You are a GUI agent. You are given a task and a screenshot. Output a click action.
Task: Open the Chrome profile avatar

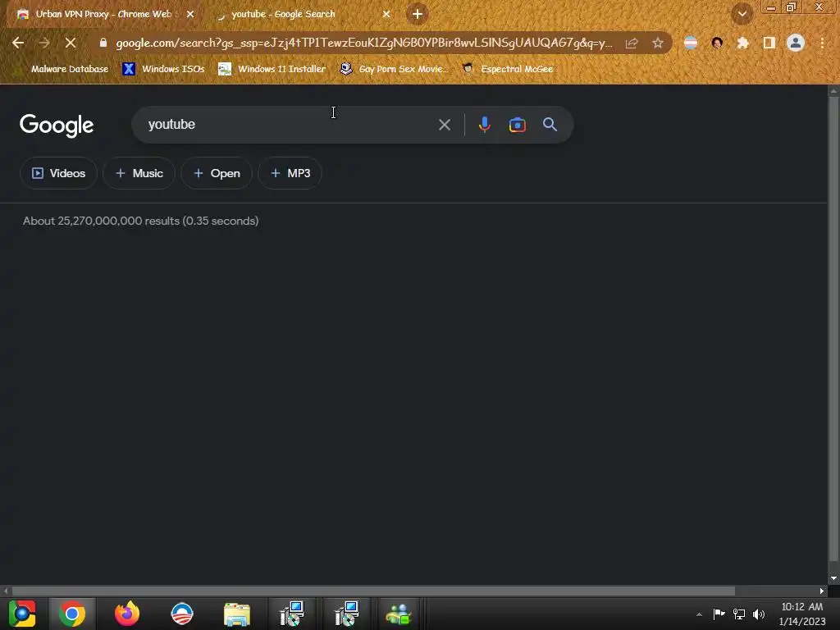[796, 43]
